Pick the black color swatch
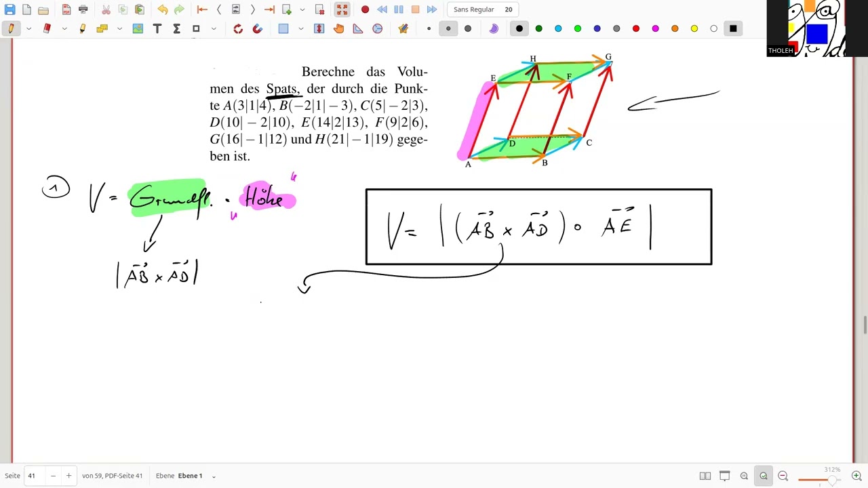 click(519, 28)
